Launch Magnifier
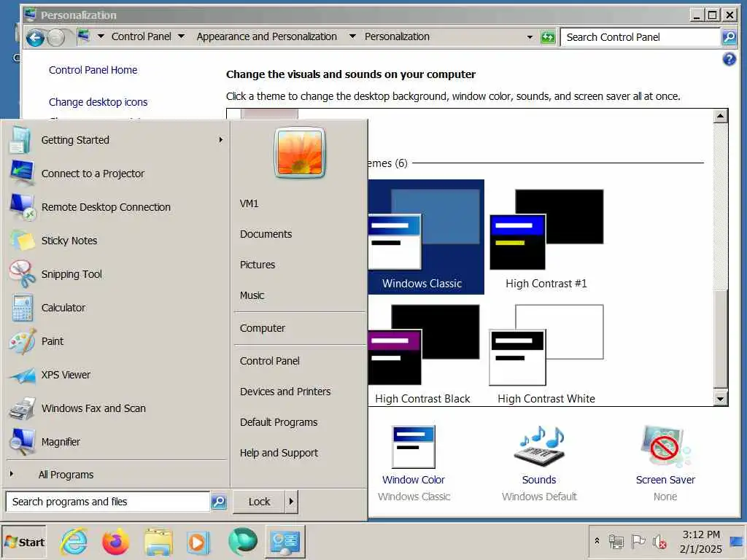 116,442
